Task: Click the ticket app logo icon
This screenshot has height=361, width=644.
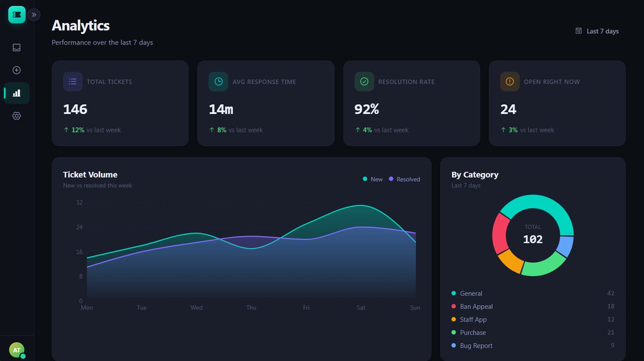Action: (x=17, y=15)
